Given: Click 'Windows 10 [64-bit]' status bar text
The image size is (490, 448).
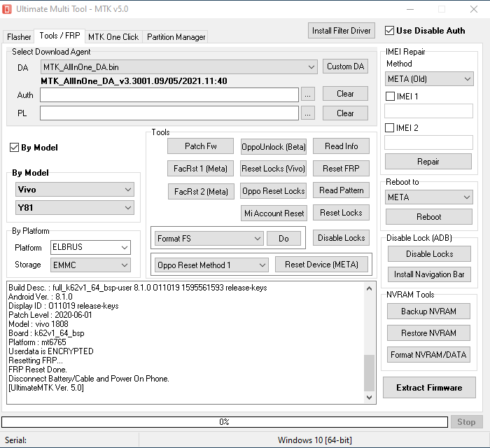Looking at the screenshot, I should click(x=315, y=440).
